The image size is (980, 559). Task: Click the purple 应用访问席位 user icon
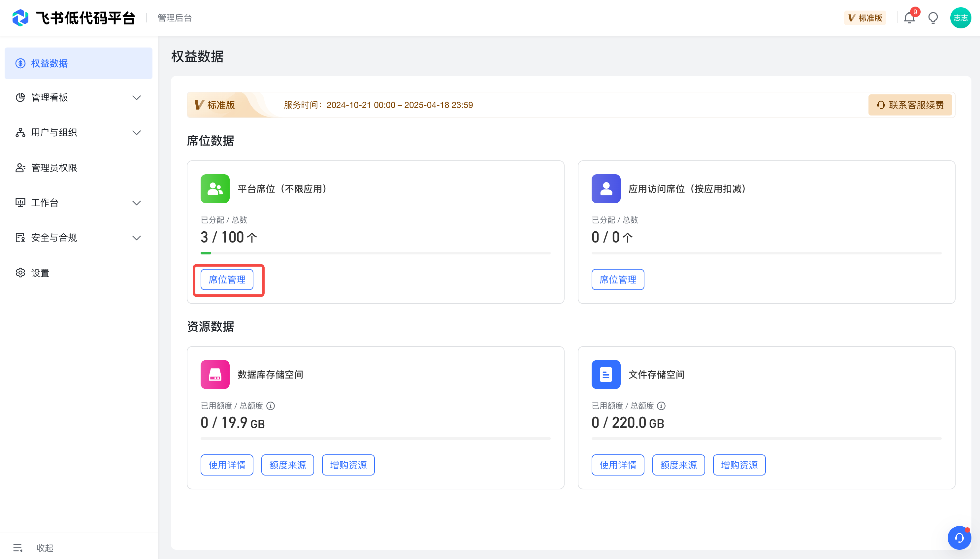[x=606, y=189]
